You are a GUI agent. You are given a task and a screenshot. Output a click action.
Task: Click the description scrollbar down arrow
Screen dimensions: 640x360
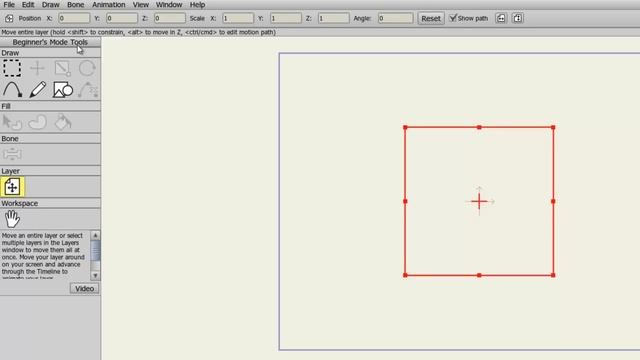click(95, 276)
